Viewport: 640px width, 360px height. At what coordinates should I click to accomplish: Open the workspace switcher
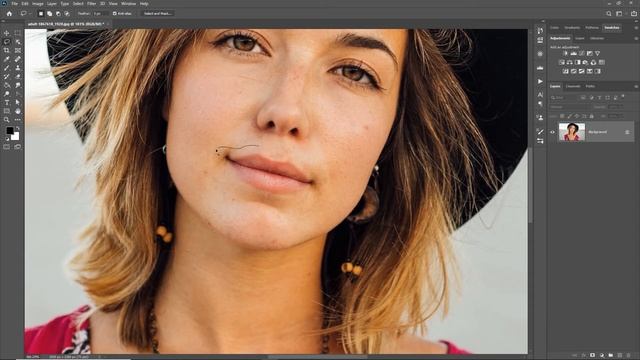point(619,13)
